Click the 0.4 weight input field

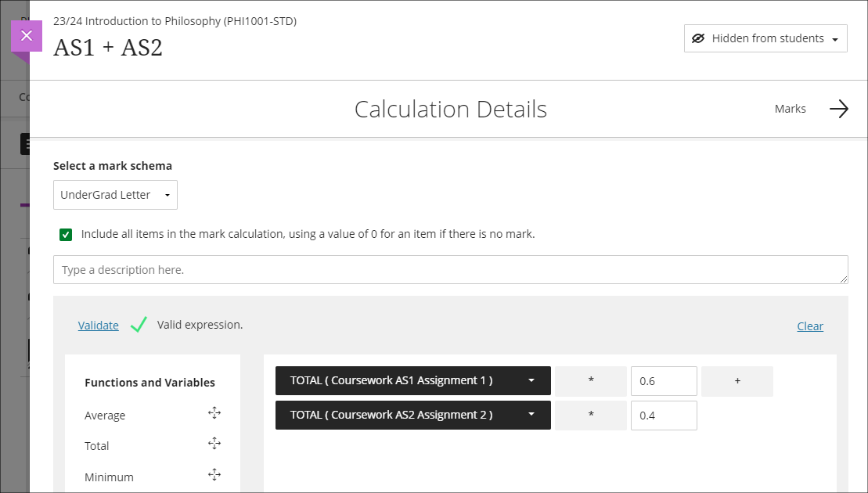click(x=664, y=416)
